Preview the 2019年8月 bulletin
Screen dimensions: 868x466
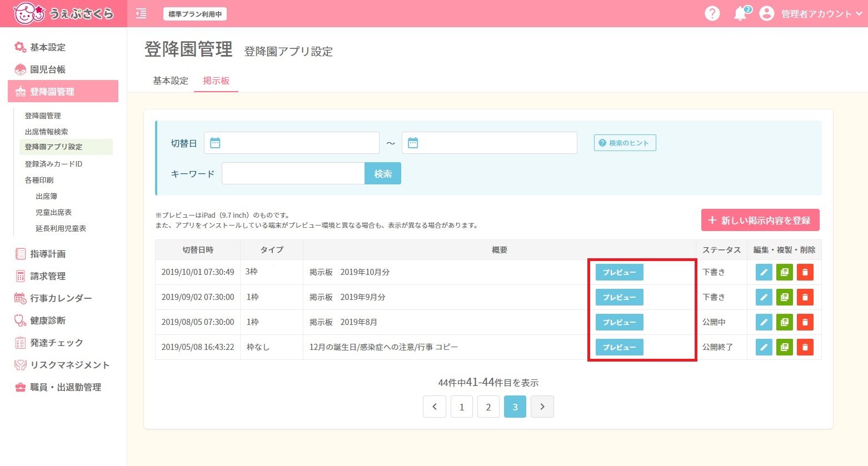[620, 322]
